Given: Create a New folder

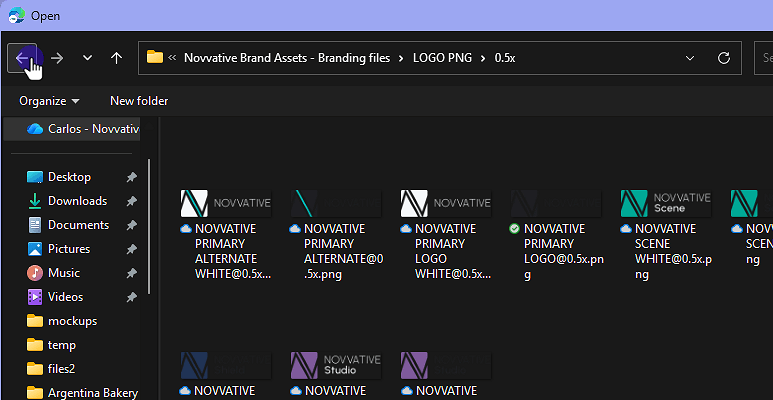Looking at the screenshot, I should 139,101.
